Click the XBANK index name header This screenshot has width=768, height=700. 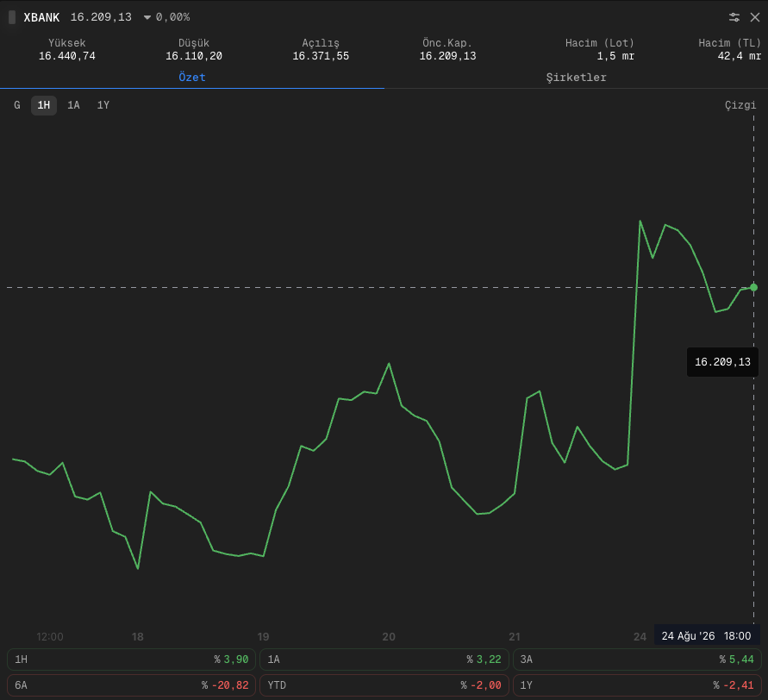tap(41, 17)
